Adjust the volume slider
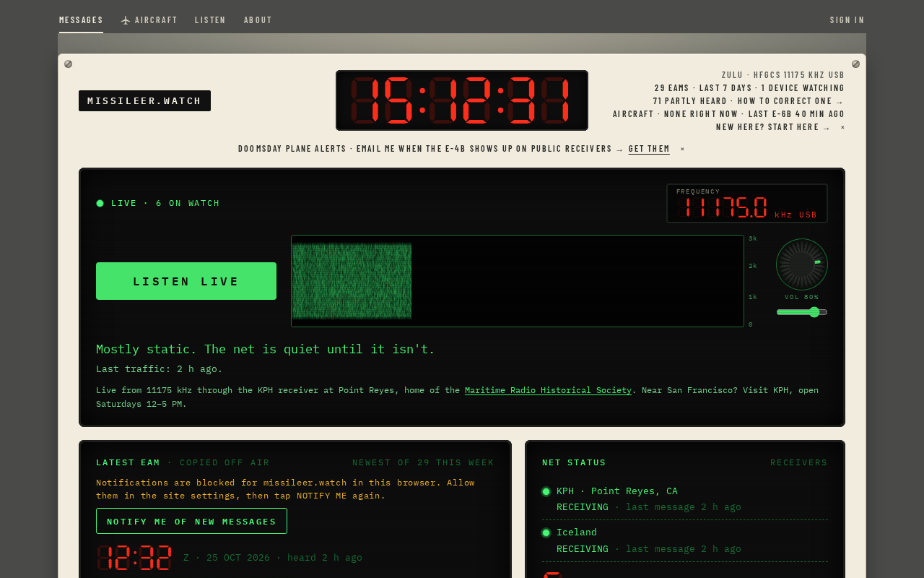Screen dimensions: 924x578 point(802,312)
